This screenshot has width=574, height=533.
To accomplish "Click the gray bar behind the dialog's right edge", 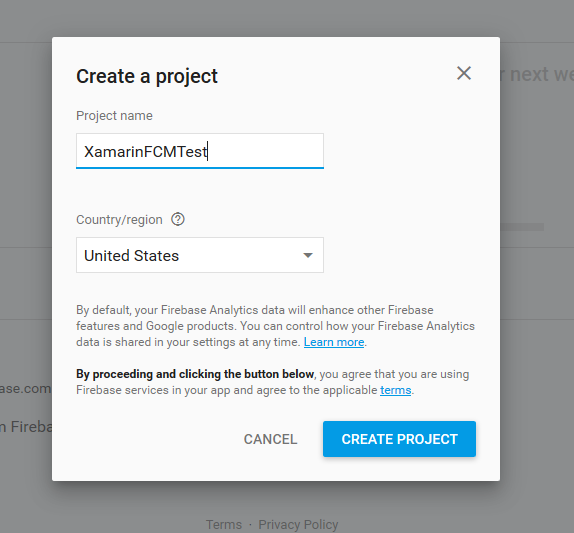I will (x=522, y=227).
